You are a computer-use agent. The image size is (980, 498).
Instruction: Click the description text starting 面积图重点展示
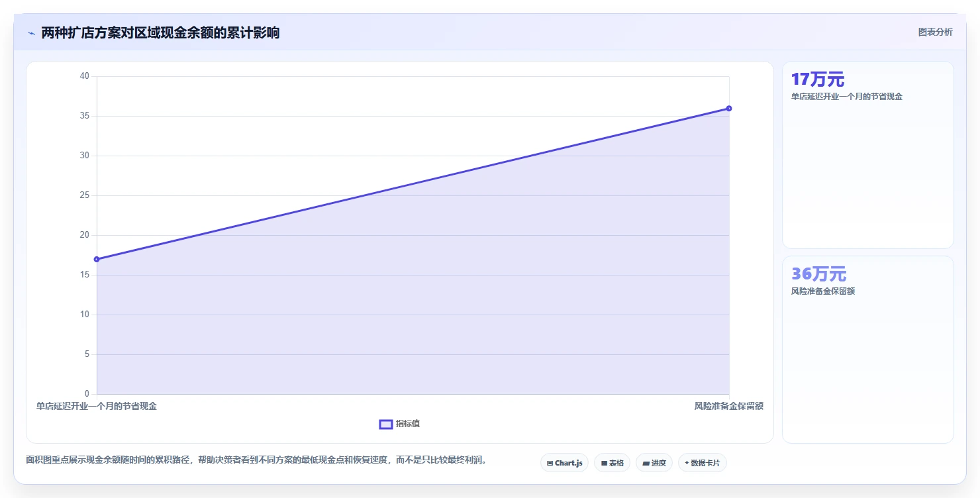coord(258,460)
